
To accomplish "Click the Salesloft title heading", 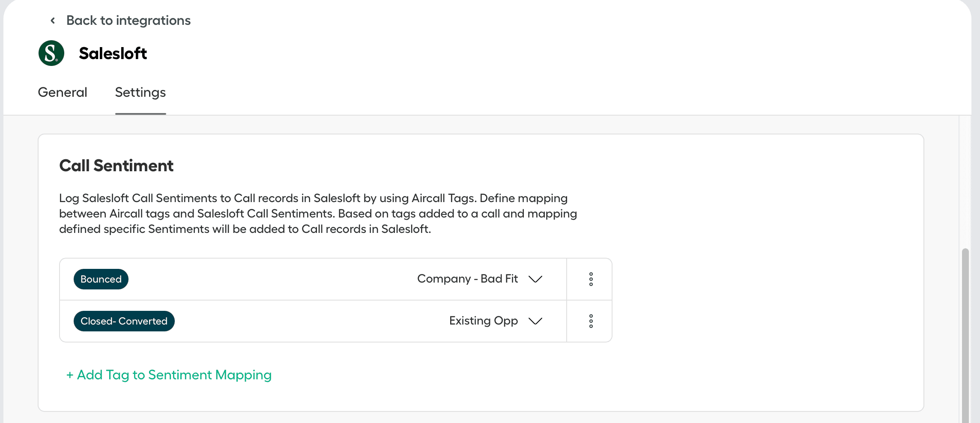I will [x=113, y=54].
